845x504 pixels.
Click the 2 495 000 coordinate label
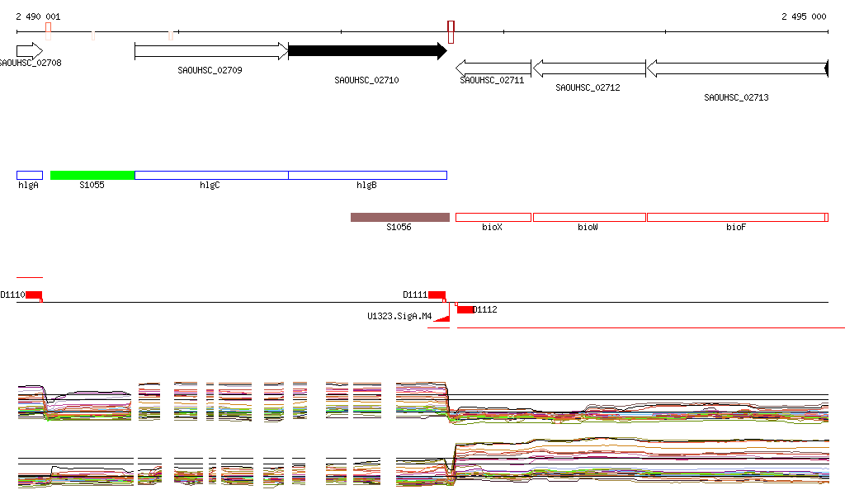804,16
